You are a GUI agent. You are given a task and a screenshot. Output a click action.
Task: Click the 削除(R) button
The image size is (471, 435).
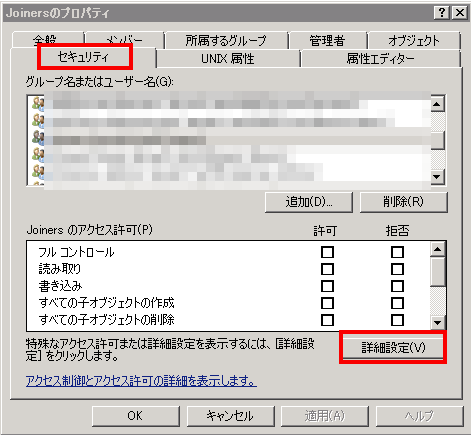tap(403, 202)
